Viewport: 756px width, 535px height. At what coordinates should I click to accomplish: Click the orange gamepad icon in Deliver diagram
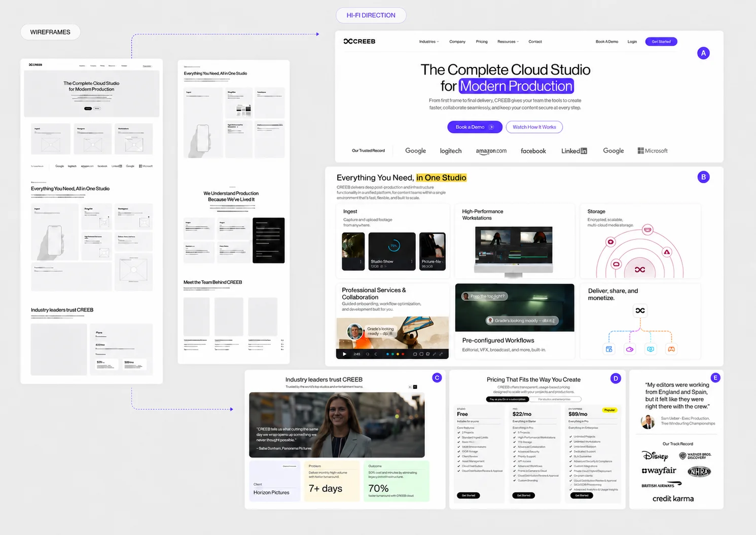tap(671, 349)
